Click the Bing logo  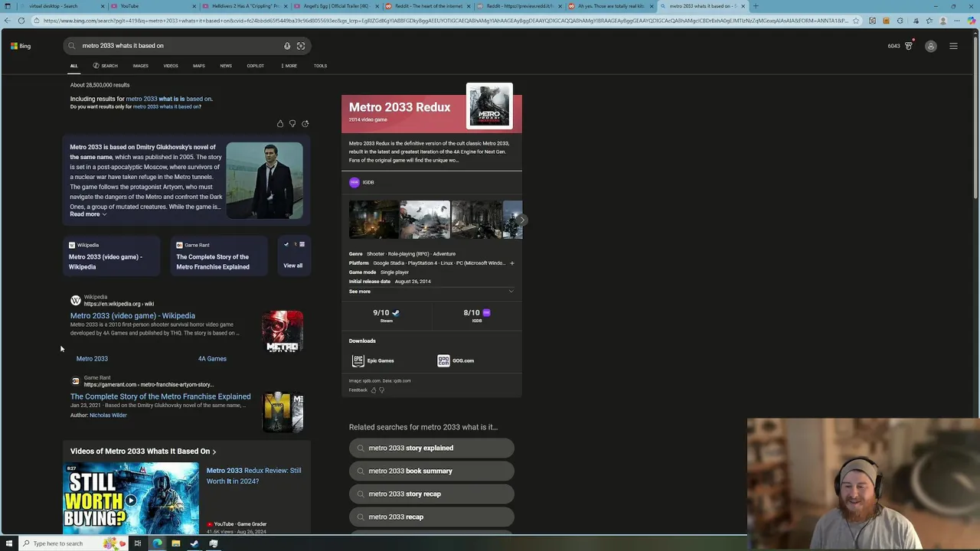(x=21, y=46)
